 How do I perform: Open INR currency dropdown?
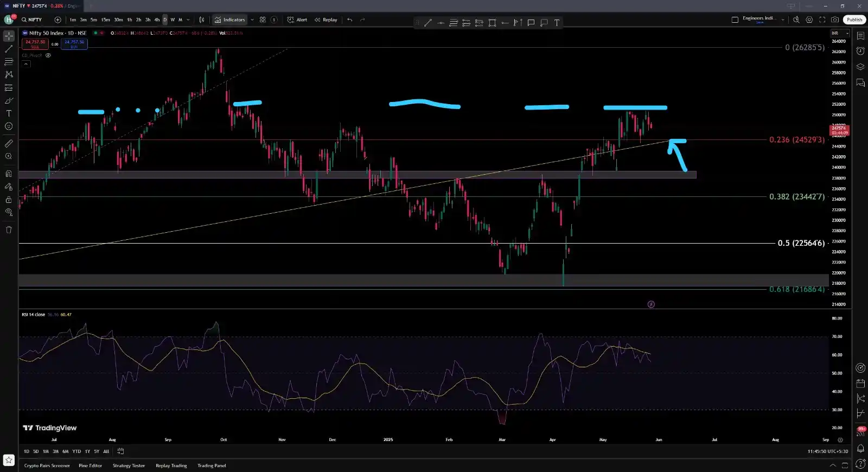click(840, 33)
